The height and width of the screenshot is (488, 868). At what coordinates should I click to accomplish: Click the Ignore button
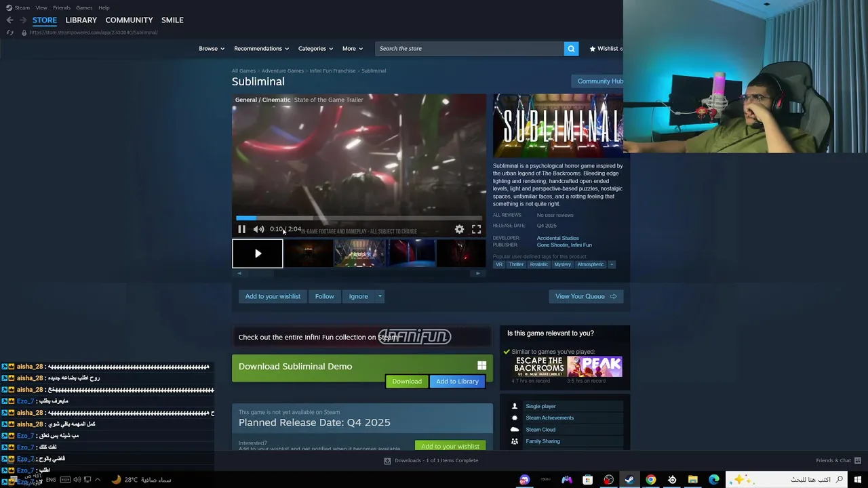[x=358, y=296]
